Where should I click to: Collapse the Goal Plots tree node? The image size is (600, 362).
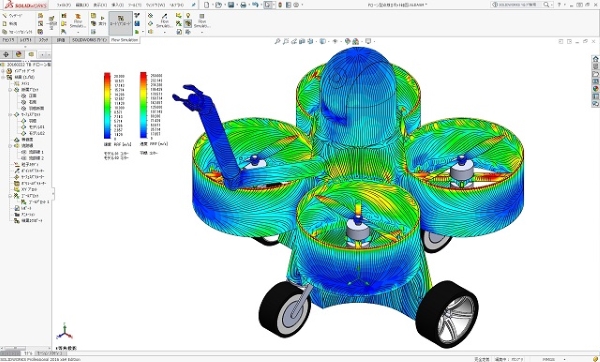point(10,196)
